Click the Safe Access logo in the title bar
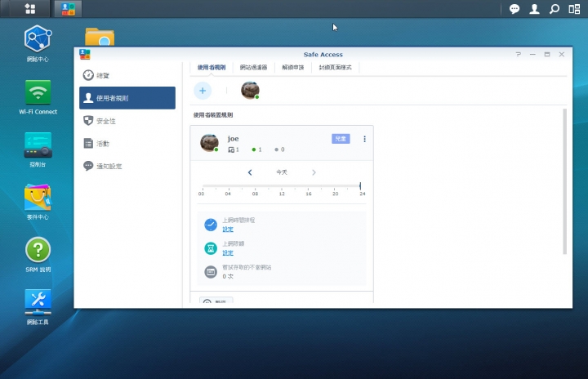The height and width of the screenshot is (379, 588). pos(85,55)
